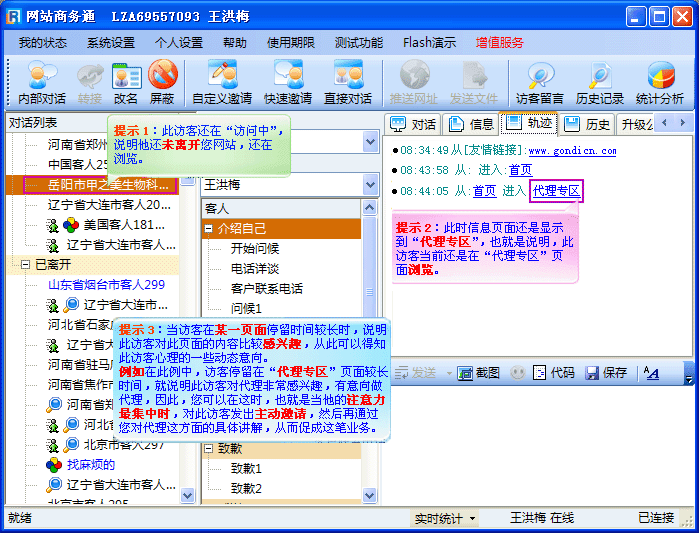Open the font format AA tool

(651, 372)
